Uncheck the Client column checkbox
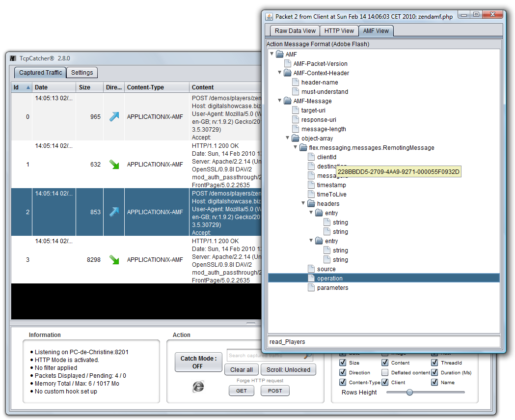515x420 pixels. tap(385, 382)
